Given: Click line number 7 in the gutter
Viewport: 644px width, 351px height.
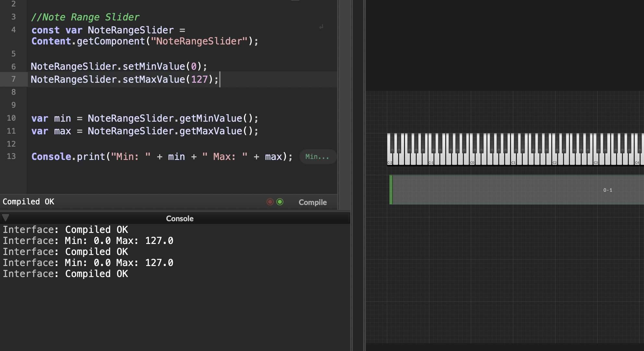Looking at the screenshot, I should coord(14,79).
